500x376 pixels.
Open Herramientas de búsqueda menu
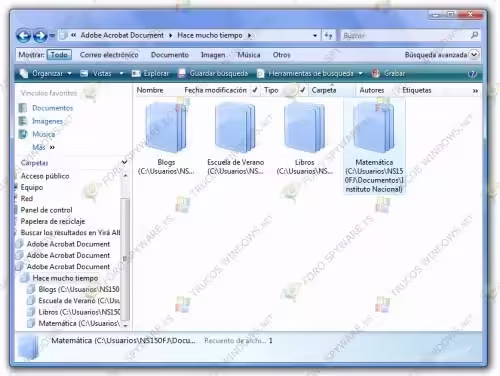[310, 73]
